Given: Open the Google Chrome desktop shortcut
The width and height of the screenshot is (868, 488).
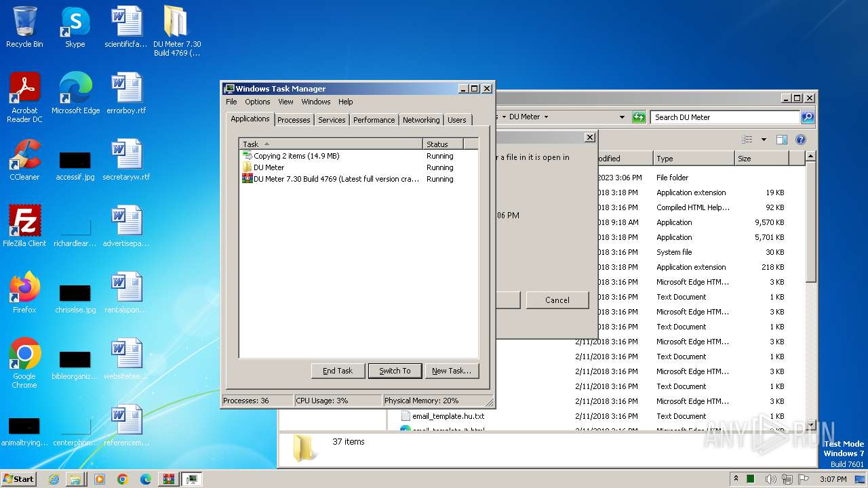Looking at the screenshot, I should tap(24, 363).
